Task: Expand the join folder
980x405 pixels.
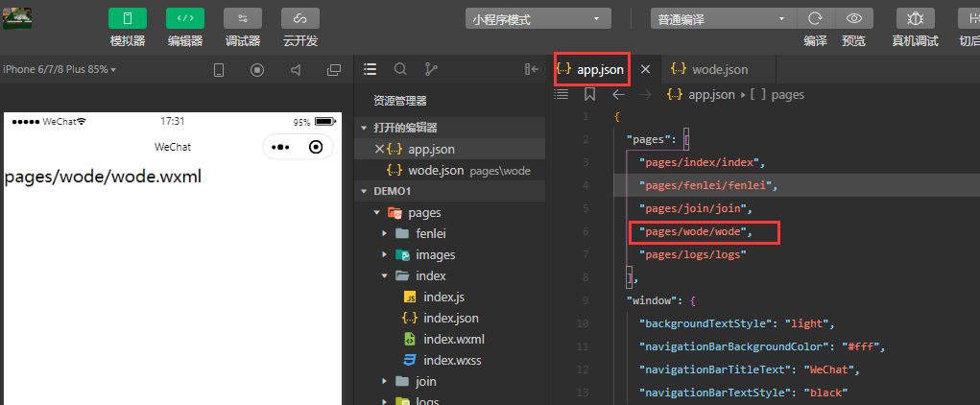Action: point(385,381)
